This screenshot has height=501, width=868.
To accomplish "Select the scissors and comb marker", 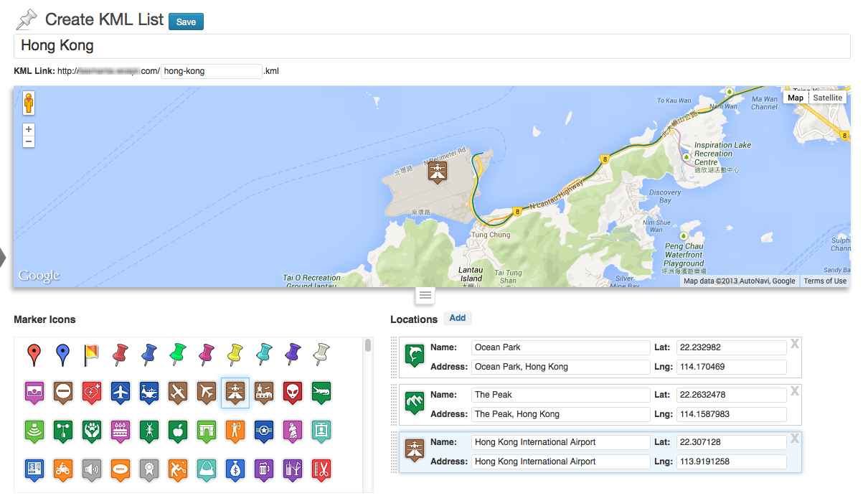I will (x=321, y=470).
